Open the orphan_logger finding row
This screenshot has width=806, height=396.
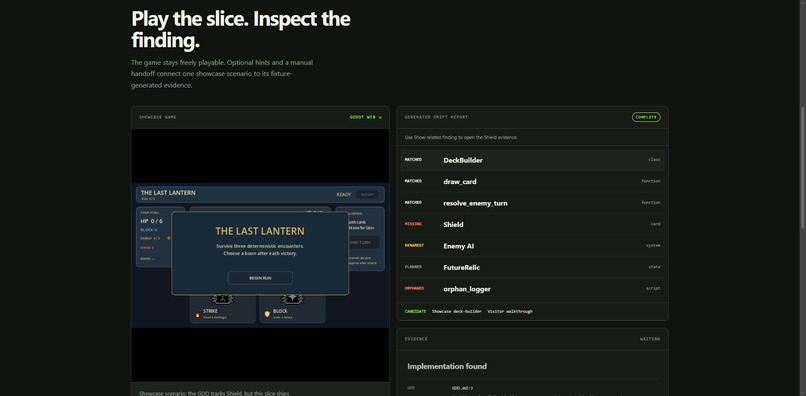(x=533, y=289)
